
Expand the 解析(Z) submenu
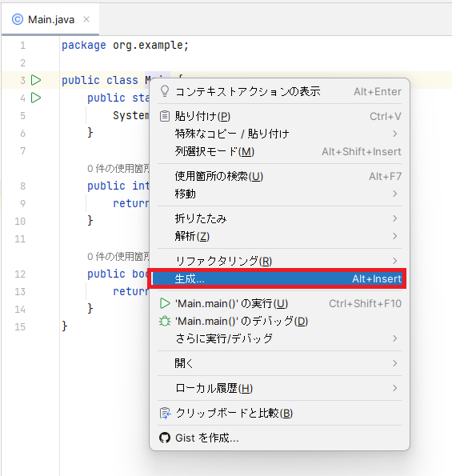coord(279,236)
